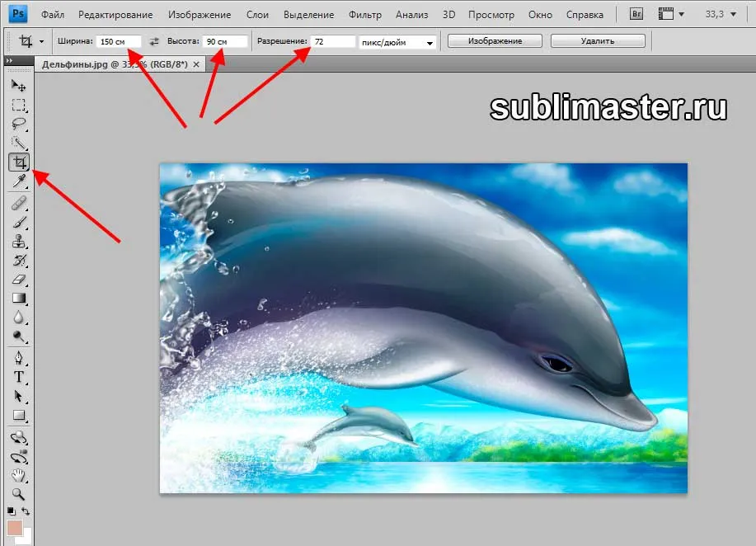Launch Bridge with the Br icon

click(636, 14)
